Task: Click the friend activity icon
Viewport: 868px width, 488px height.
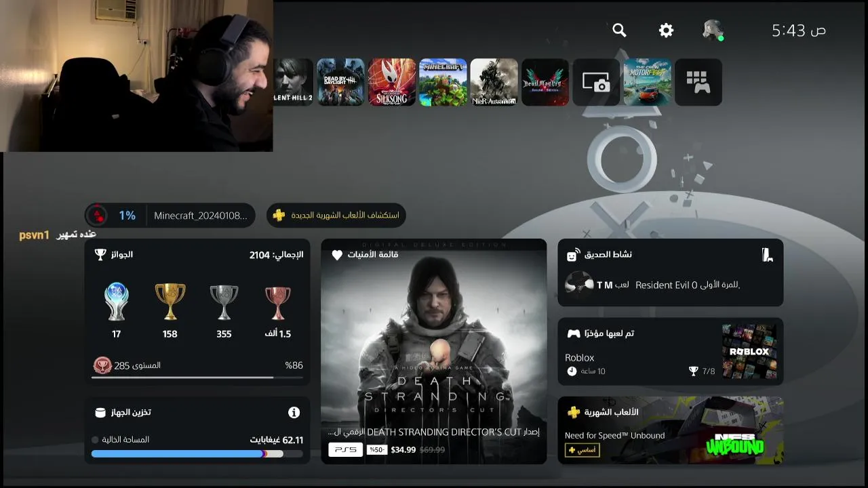Action: 573,254
